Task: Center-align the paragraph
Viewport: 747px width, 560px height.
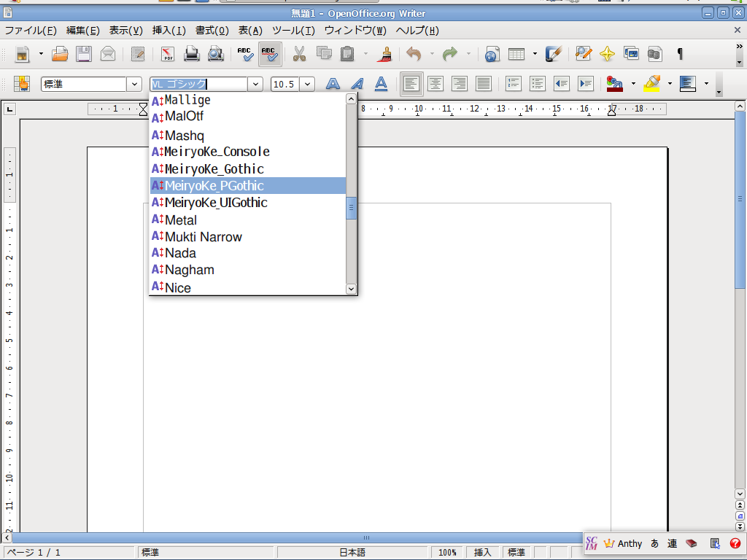Action: (435, 84)
